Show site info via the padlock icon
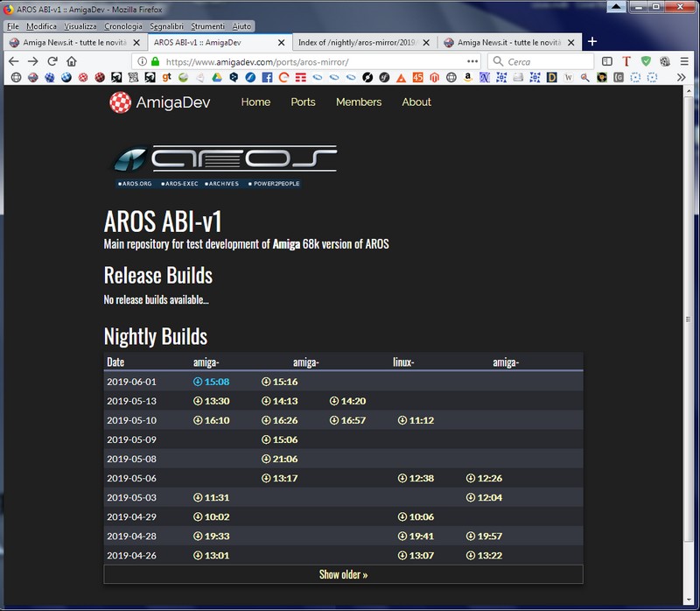The height and width of the screenshot is (611, 700). (x=156, y=62)
